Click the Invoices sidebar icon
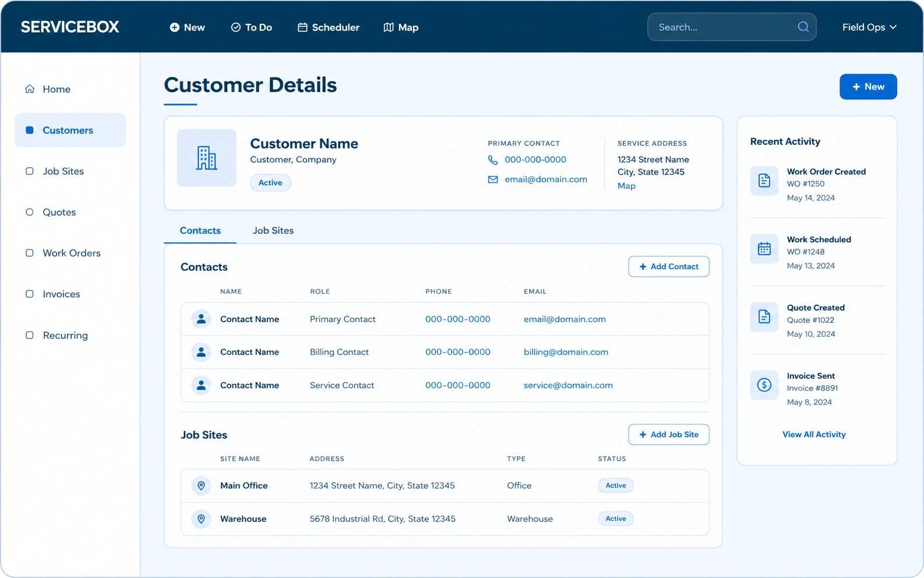 point(30,294)
